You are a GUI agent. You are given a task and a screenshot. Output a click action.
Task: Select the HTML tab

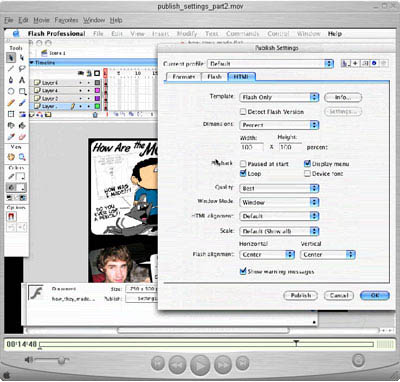(x=241, y=77)
